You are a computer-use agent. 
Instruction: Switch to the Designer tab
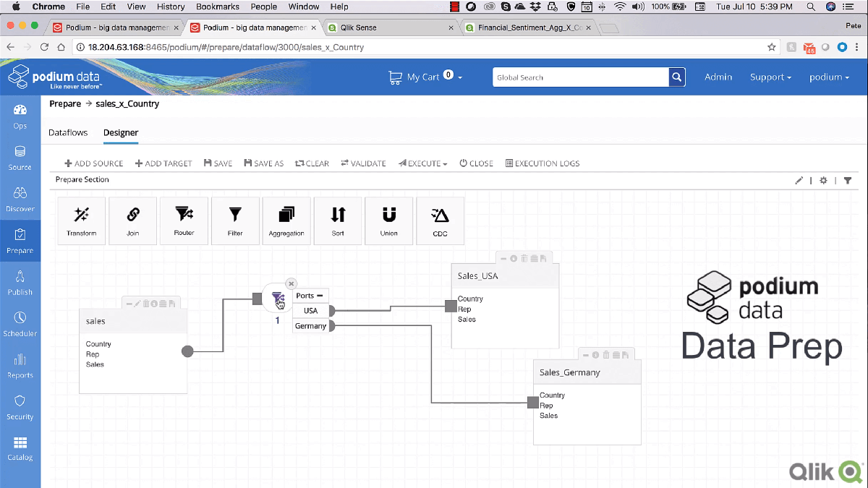coord(121,133)
